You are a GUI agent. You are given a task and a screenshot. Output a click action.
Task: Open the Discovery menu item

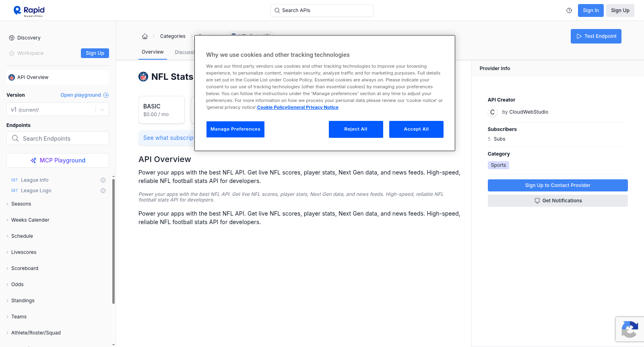[29, 38]
